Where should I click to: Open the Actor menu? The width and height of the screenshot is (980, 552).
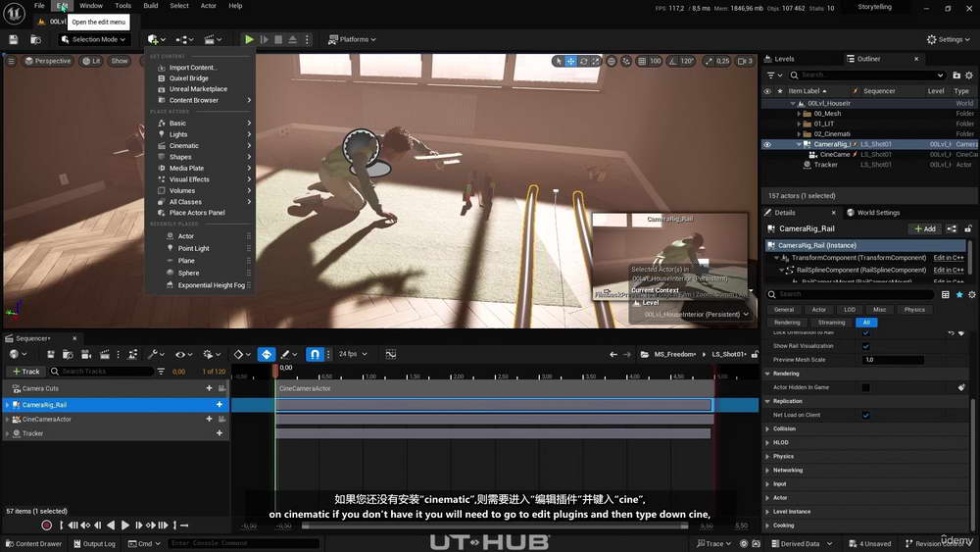[x=208, y=6]
